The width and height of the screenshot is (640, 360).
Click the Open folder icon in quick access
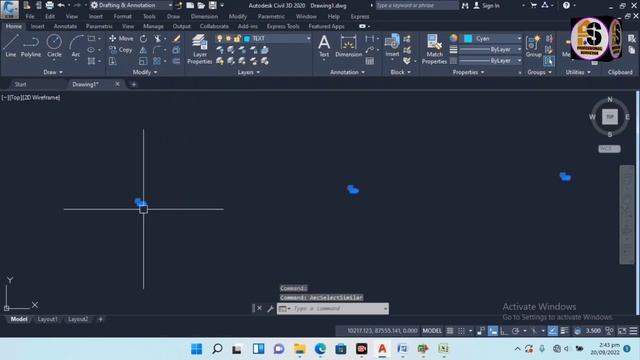coord(201,5)
